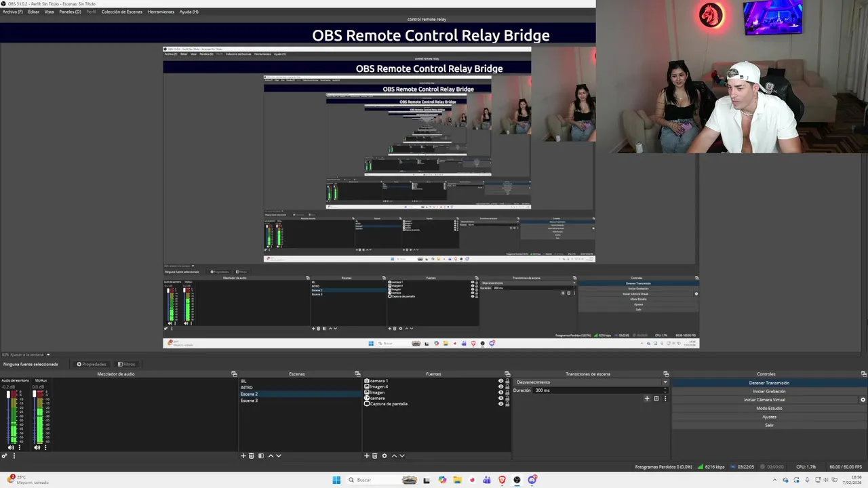Enable Modo Estudio
The image size is (868, 488).
pos(769,408)
